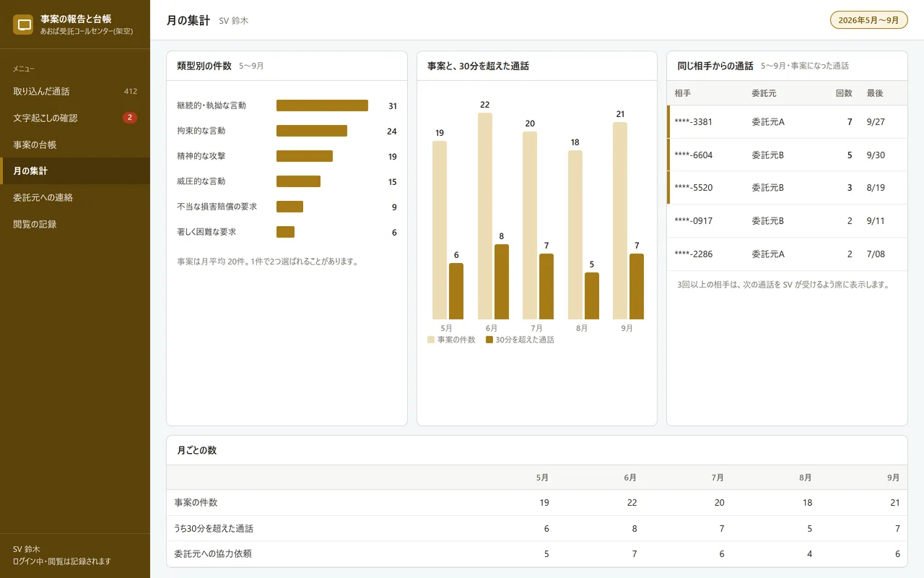Open 取り込んだ通話 menu item

pyautogui.click(x=75, y=92)
